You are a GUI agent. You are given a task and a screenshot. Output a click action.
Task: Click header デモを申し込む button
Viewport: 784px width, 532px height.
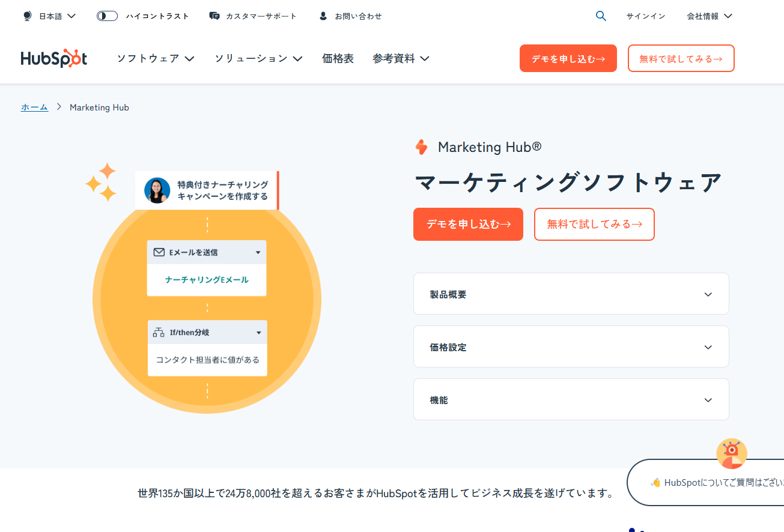568,58
